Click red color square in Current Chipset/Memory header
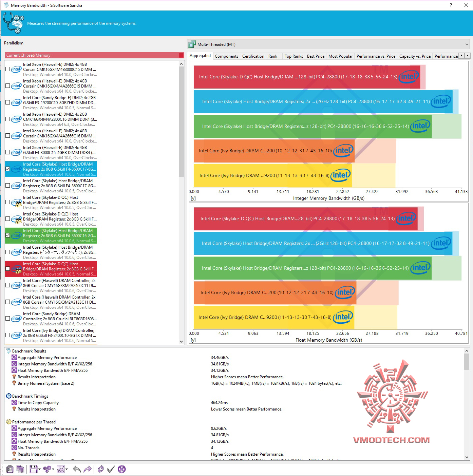Viewport: 473px width, 476px height. click(x=181, y=55)
